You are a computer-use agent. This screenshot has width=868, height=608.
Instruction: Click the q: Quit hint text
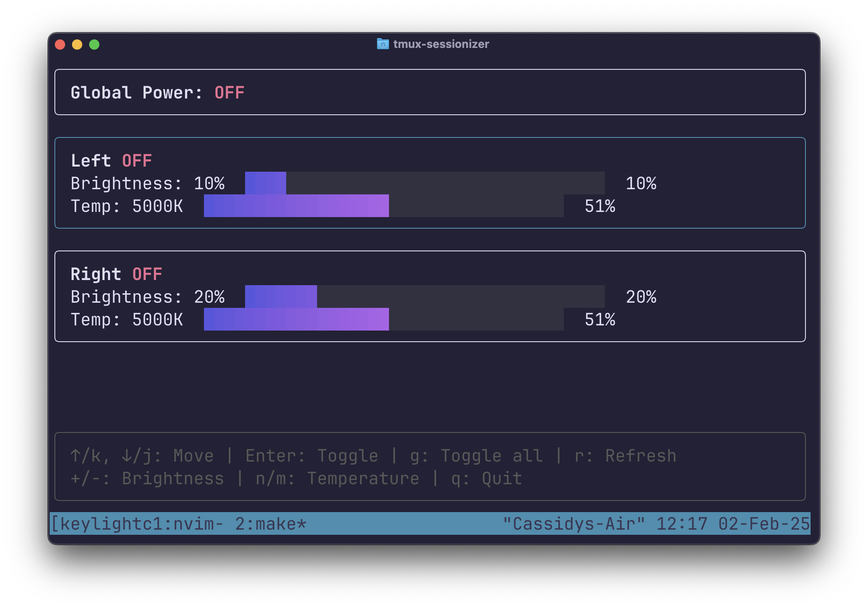click(486, 479)
